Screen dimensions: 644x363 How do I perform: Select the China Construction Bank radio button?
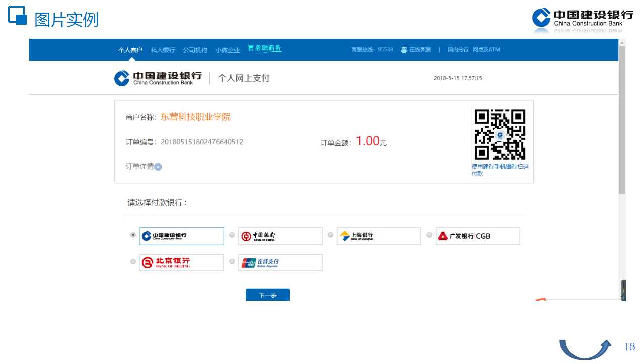133,235
